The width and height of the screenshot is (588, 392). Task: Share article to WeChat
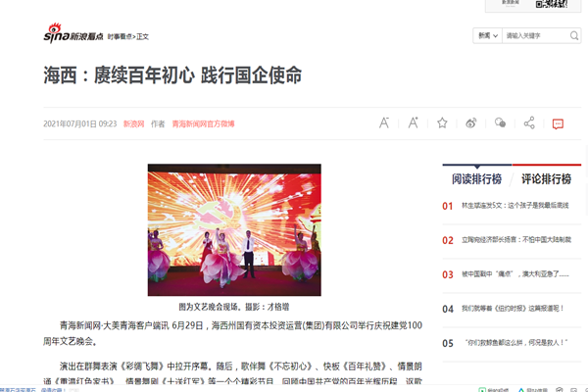click(500, 123)
